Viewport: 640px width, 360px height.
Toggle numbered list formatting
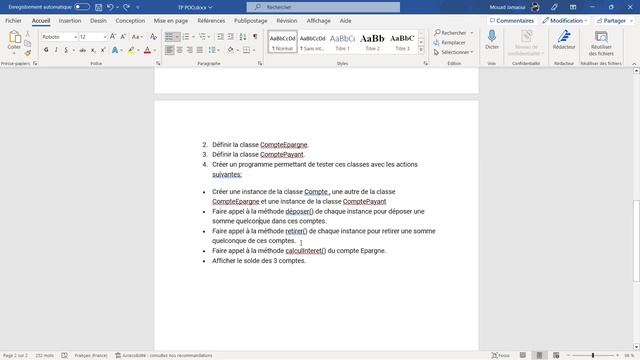pos(186,37)
